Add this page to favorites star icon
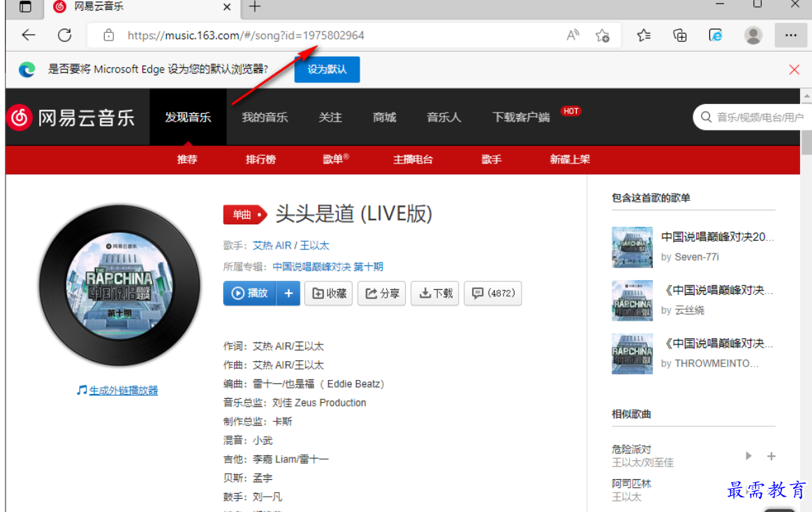The width and height of the screenshot is (812, 512). 603,35
